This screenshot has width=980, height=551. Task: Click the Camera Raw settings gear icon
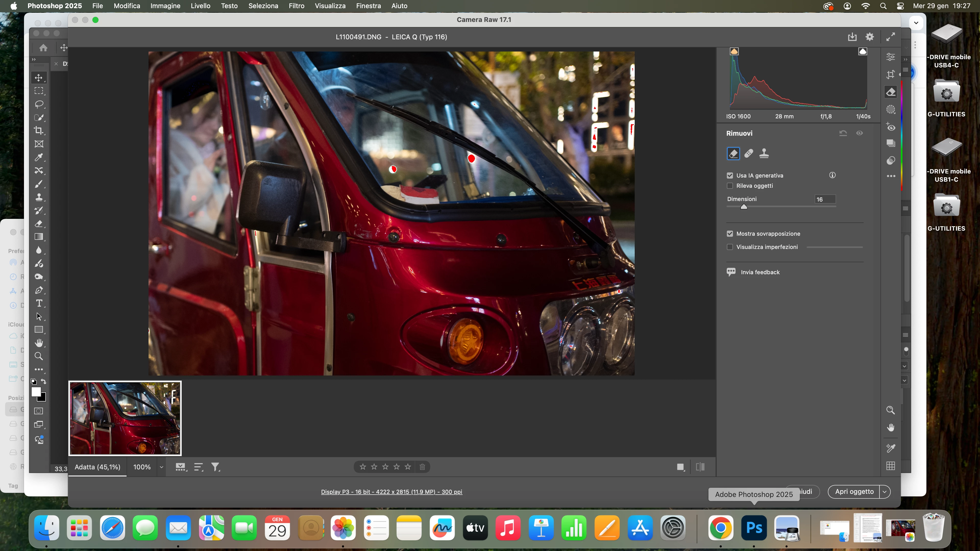[x=870, y=37]
